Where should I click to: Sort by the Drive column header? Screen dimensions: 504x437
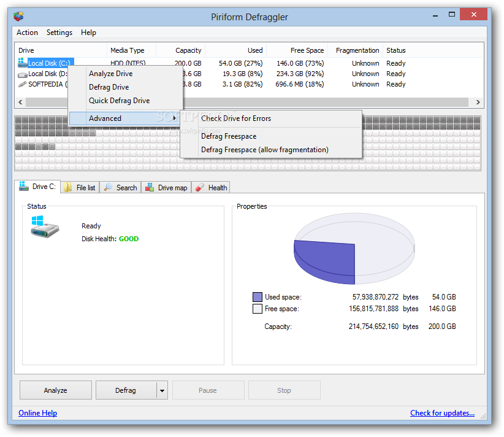[61, 50]
